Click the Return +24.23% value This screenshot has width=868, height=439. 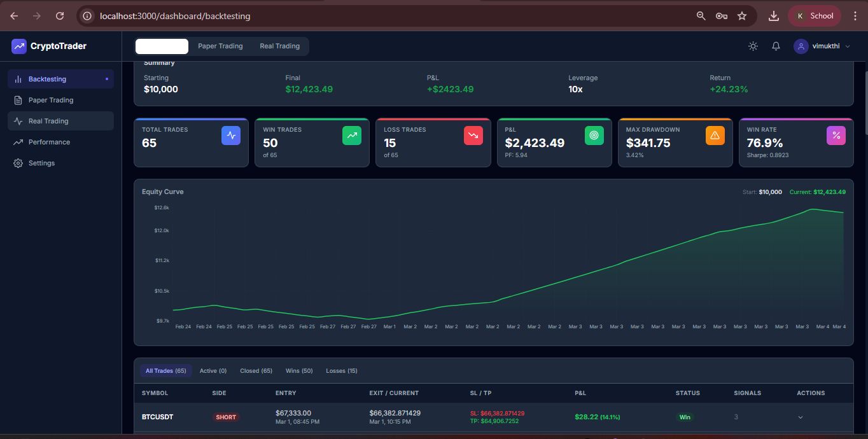pos(729,89)
